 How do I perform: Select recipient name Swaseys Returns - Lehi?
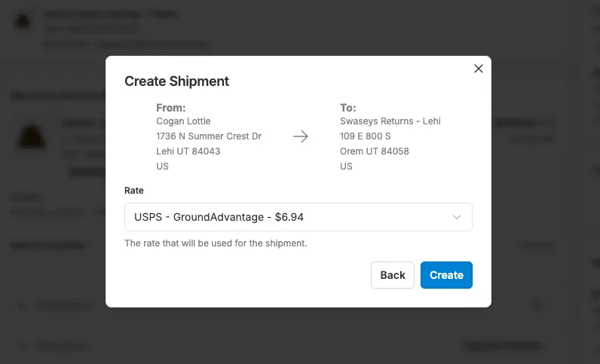(390, 121)
